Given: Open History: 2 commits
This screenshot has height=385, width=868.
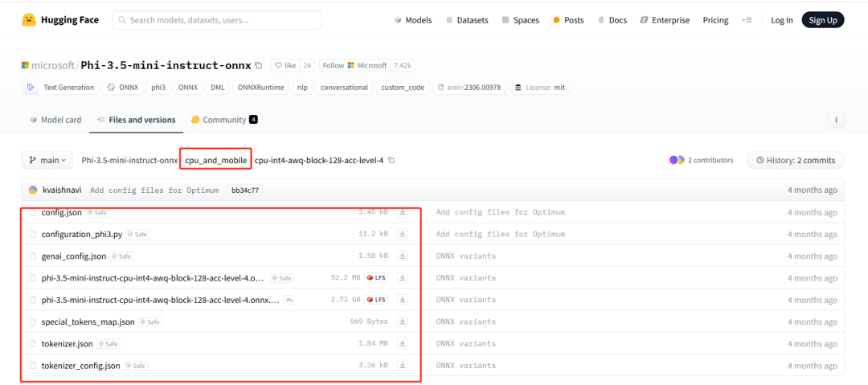Looking at the screenshot, I should coord(796,160).
